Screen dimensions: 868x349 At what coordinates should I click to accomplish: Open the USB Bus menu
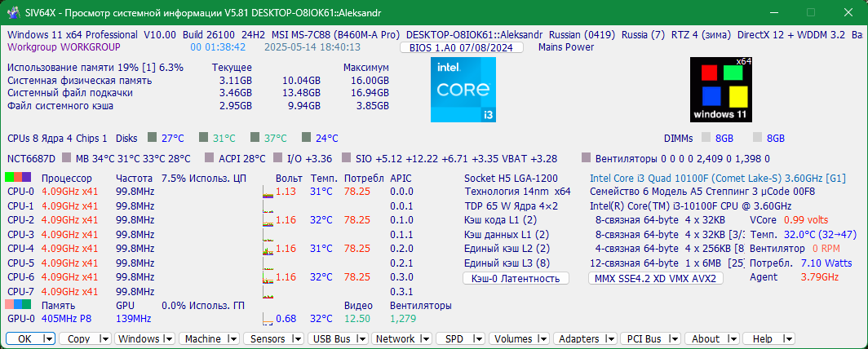[x=338, y=338]
